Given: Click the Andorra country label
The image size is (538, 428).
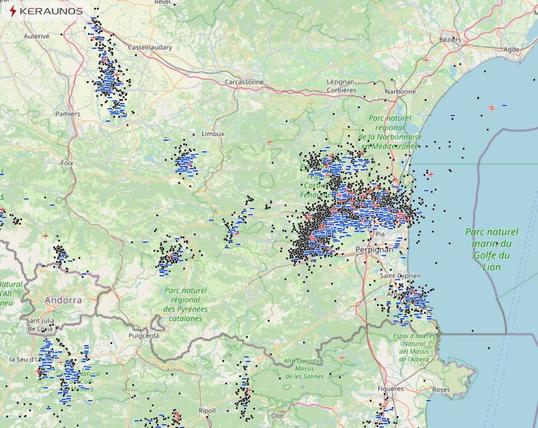Looking at the screenshot, I should pos(63,300).
